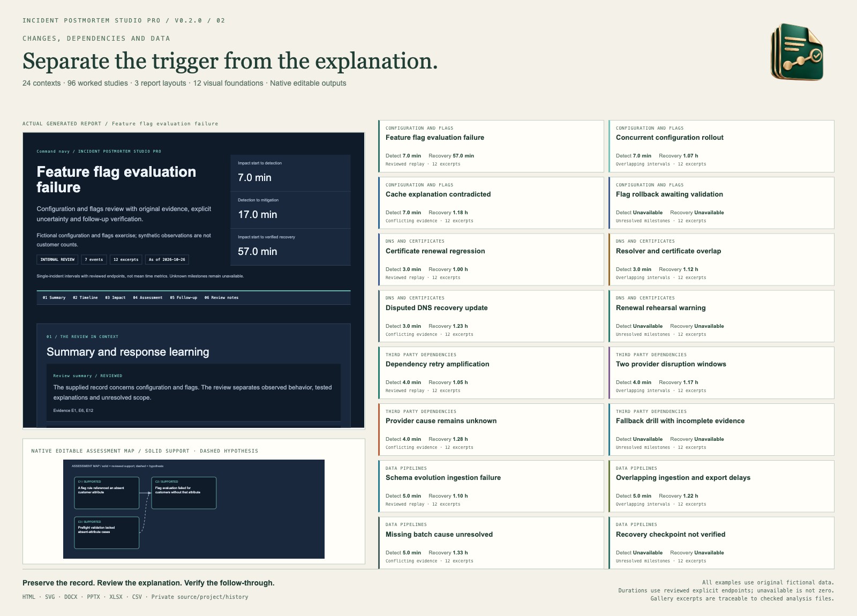The height and width of the screenshot is (616, 857).
Task: Open the Recovery checkpoint not verified card
Action: click(721, 543)
